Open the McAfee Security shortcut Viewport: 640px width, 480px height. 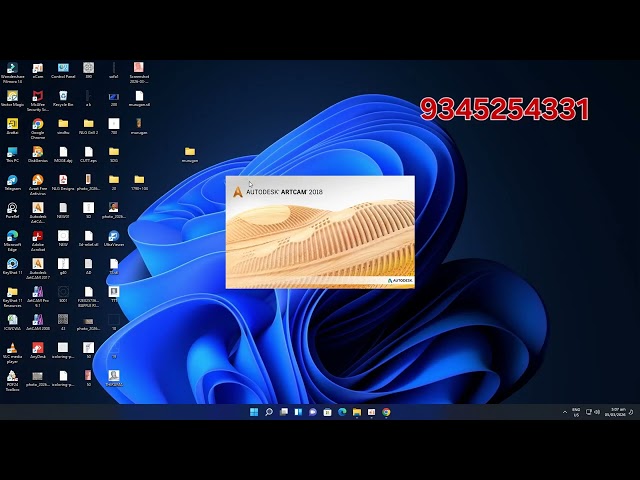(x=38, y=101)
